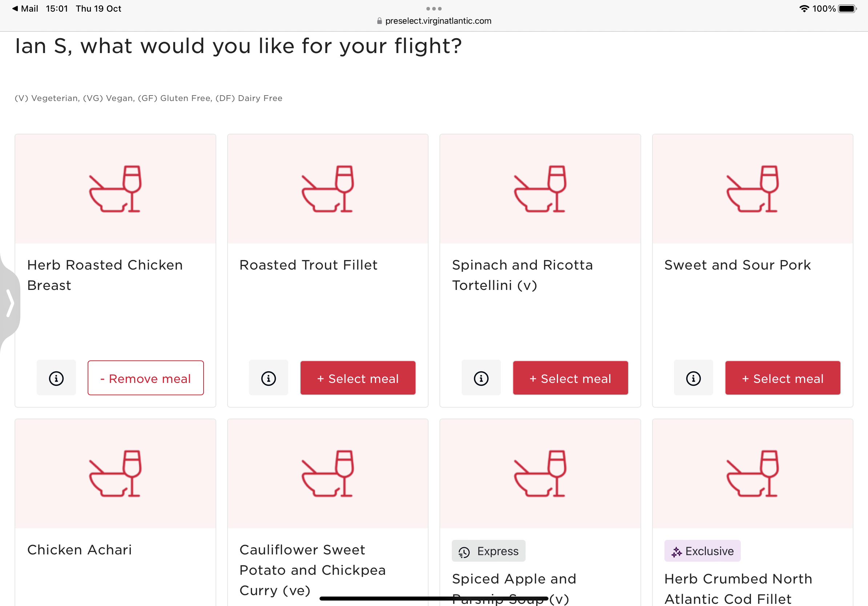The height and width of the screenshot is (606, 868).
Task: Tap the Spiced Apple Parsnip Soup image
Action: 540,474
